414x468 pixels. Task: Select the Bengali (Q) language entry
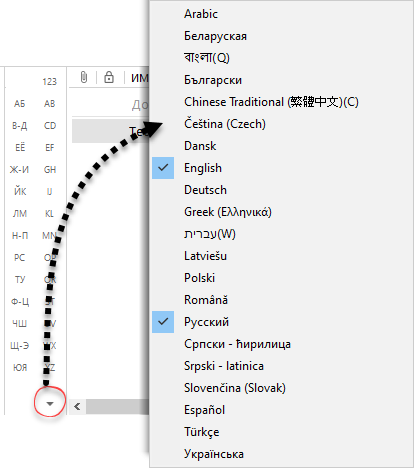pyautogui.click(x=282, y=58)
